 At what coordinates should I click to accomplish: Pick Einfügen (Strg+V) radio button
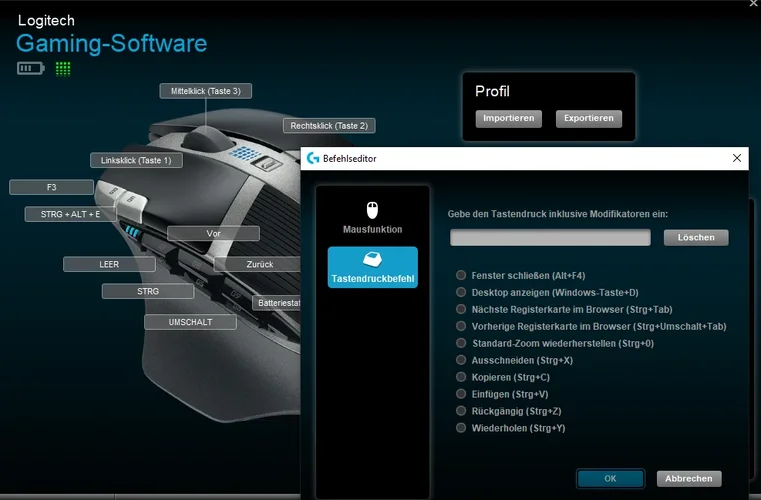pyautogui.click(x=461, y=394)
